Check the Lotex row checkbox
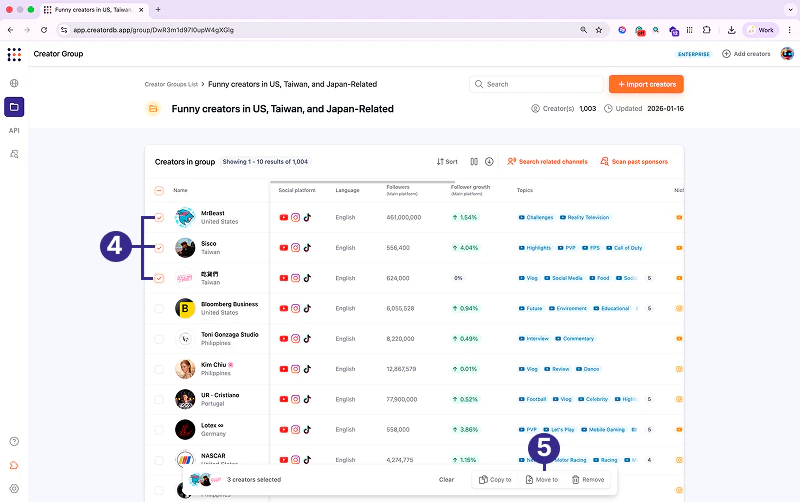 pyautogui.click(x=159, y=430)
